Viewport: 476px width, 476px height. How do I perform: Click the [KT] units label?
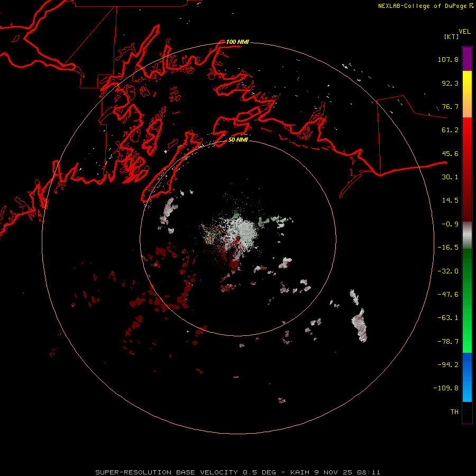click(x=452, y=36)
